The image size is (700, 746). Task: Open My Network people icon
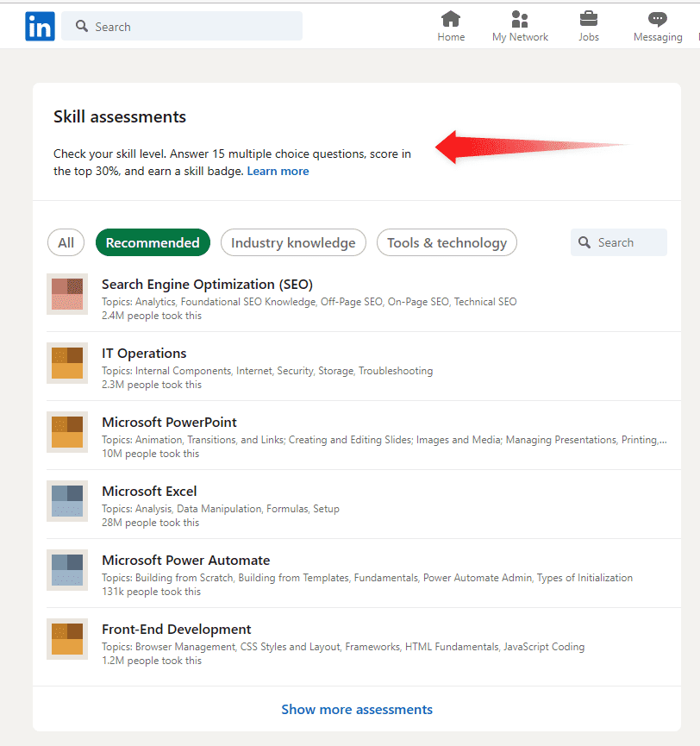[x=520, y=19]
